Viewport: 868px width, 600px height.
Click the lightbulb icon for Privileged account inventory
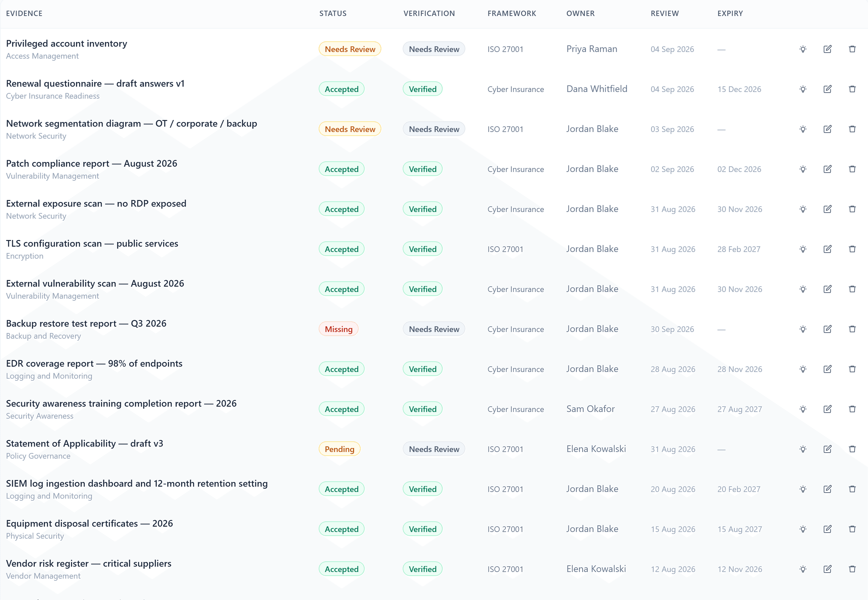pos(803,49)
